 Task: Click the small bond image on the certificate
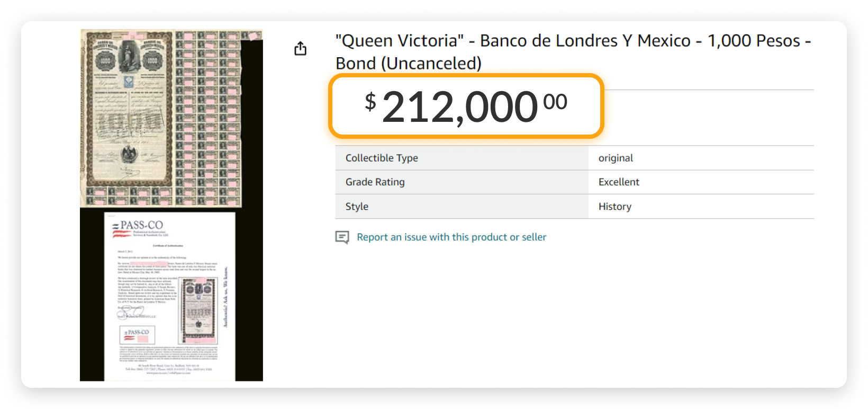click(x=198, y=310)
